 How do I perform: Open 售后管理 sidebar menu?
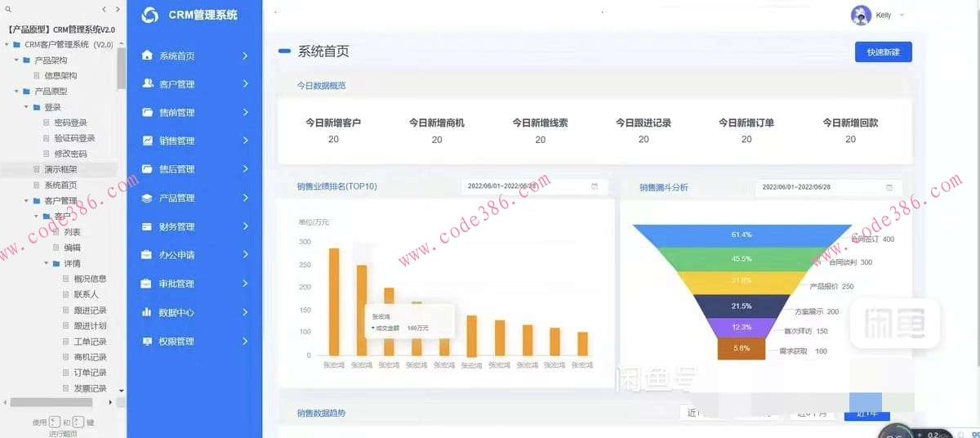(194, 169)
